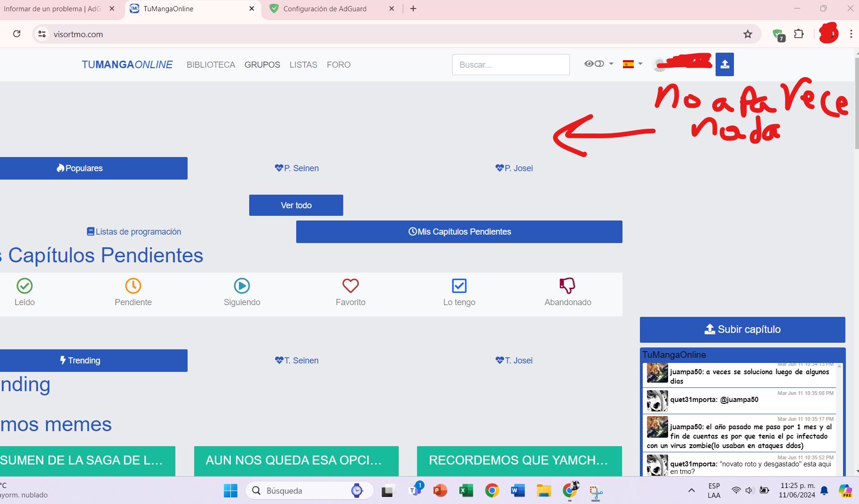Toggle the Lo tengo checkbox
The width and height of the screenshot is (859, 504).
(459, 286)
